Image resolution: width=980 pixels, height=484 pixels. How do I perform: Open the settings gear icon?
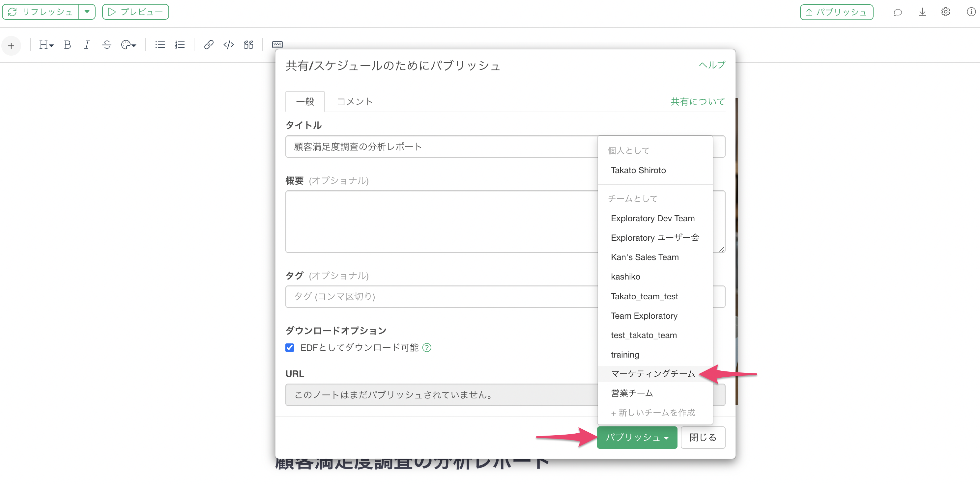[945, 12]
